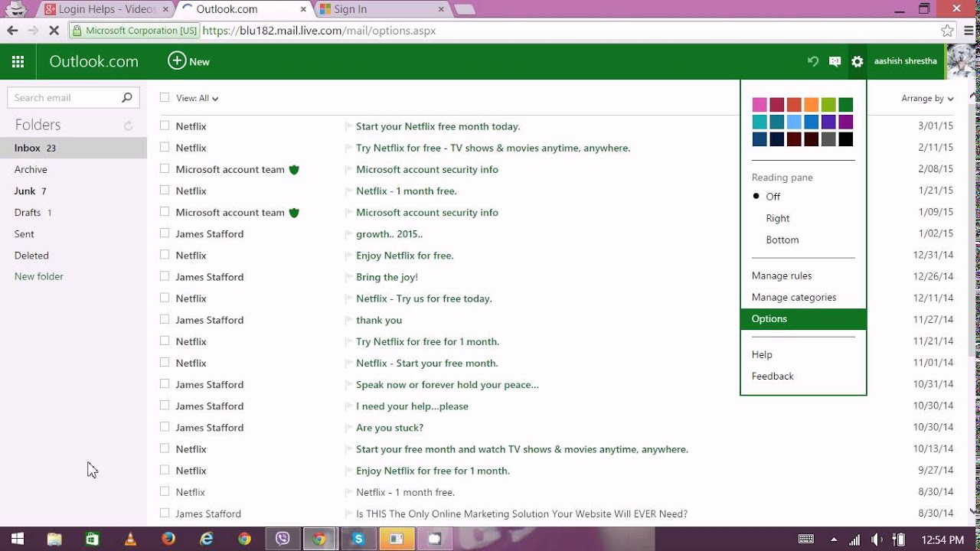Bookmark page with the star icon
The image size is (980, 551).
point(948,31)
